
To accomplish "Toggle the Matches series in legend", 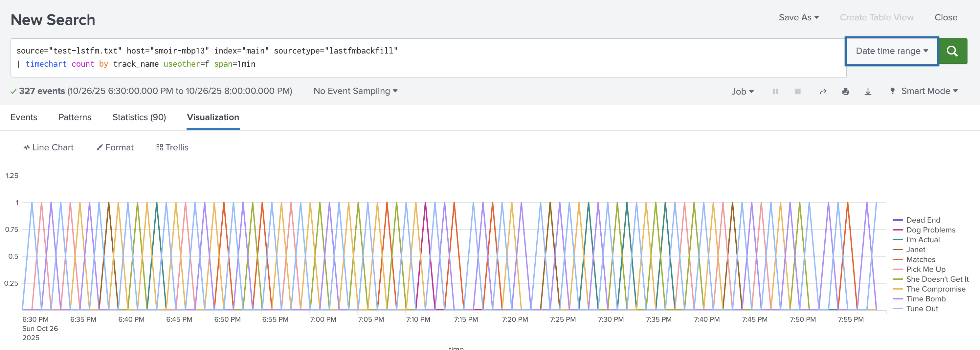I will (x=920, y=259).
